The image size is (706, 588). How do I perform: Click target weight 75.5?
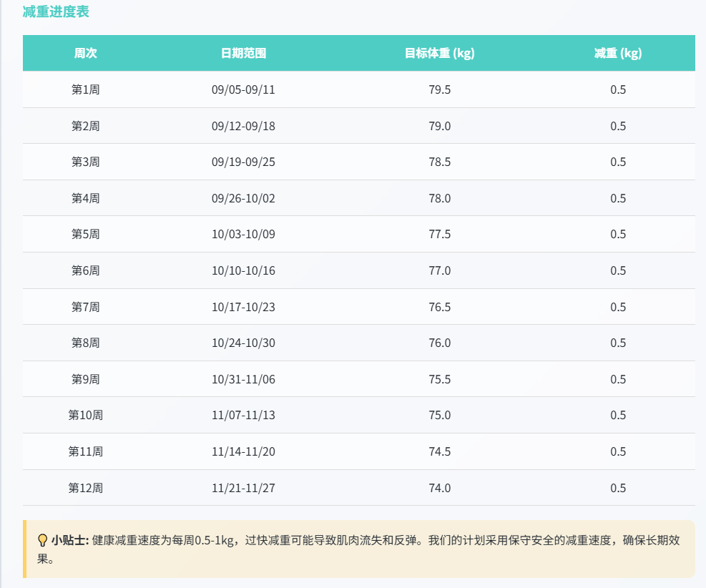tap(439, 380)
